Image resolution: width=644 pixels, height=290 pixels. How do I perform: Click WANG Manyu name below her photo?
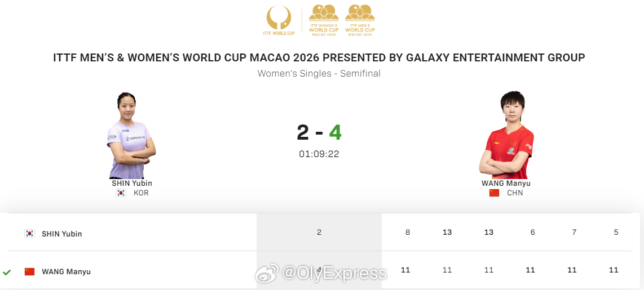(x=506, y=183)
